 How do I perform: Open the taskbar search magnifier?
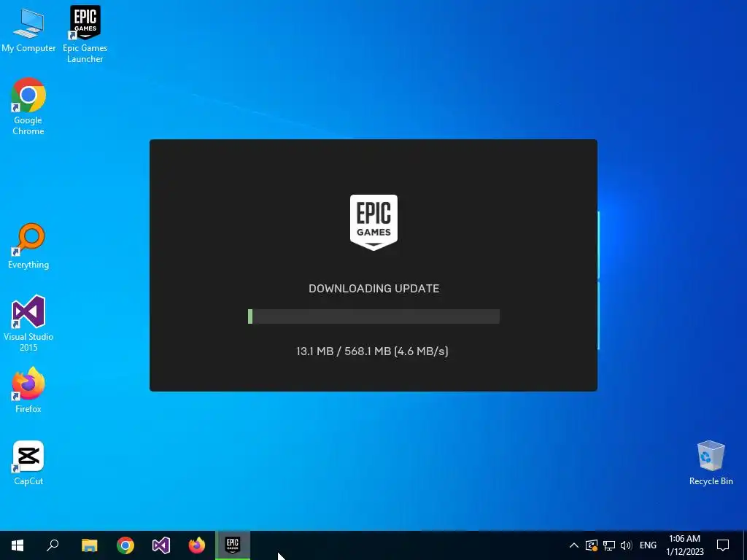[x=53, y=545]
